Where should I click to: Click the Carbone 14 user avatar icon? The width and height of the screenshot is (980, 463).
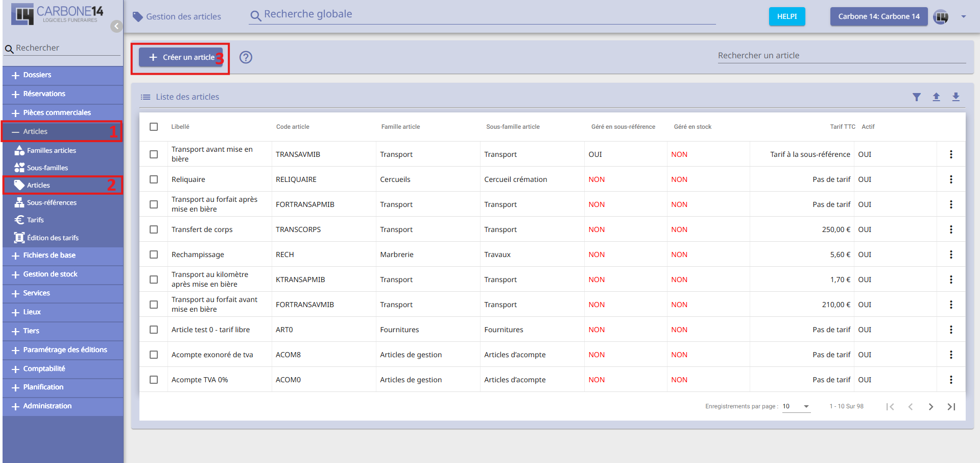pyautogui.click(x=941, y=17)
